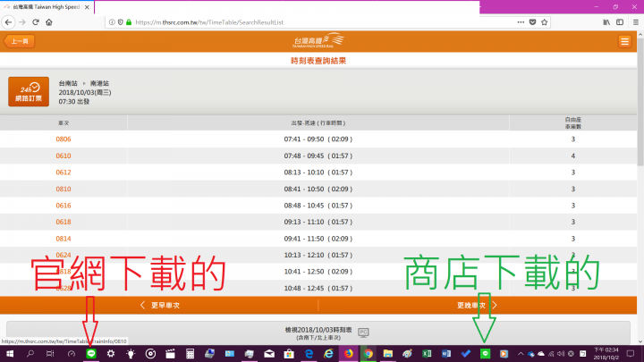Screen dimensions: 644x362
Task: Open train 0618 details
Action: pyautogui.click(x=64, y=222)
